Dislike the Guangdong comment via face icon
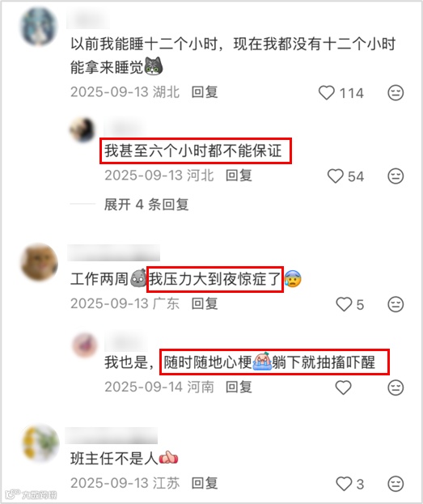Image resolution: width=423 pixels, height=504 pixels. [x=396, y=304]
